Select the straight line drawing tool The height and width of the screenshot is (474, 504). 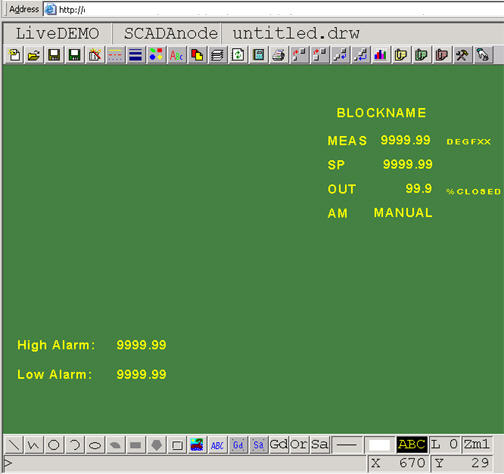point(14,445)
